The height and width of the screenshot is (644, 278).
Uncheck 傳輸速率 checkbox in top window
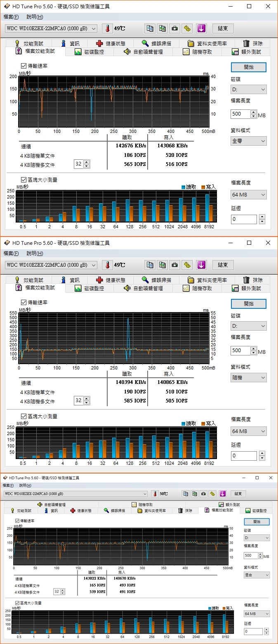24,66
